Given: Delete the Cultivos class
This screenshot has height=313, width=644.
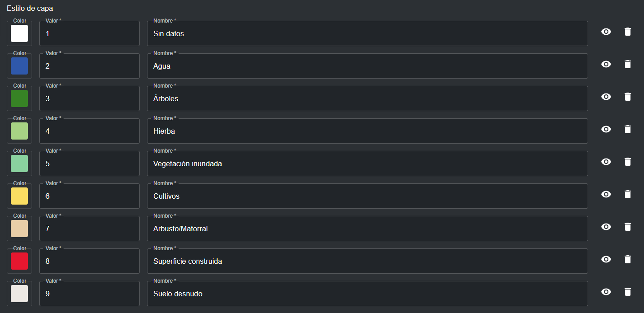Looking at the screenshot, I should click(627, 194).
